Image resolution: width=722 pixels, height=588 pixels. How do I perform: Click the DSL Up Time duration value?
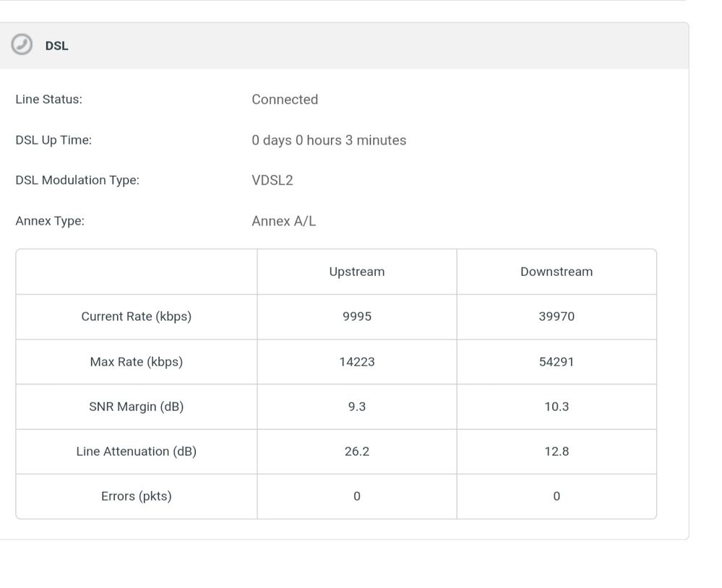329,140
